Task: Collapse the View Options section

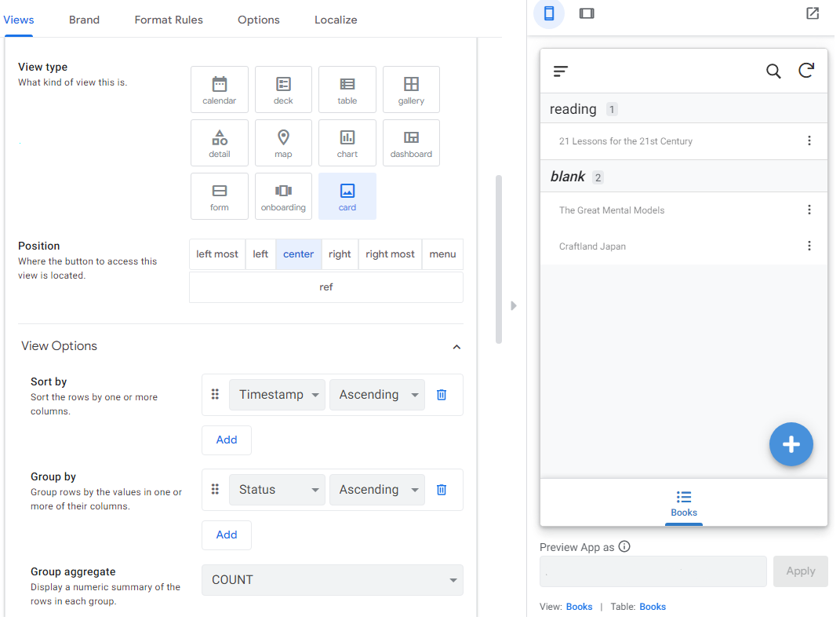Action: (x=456, y=347)
